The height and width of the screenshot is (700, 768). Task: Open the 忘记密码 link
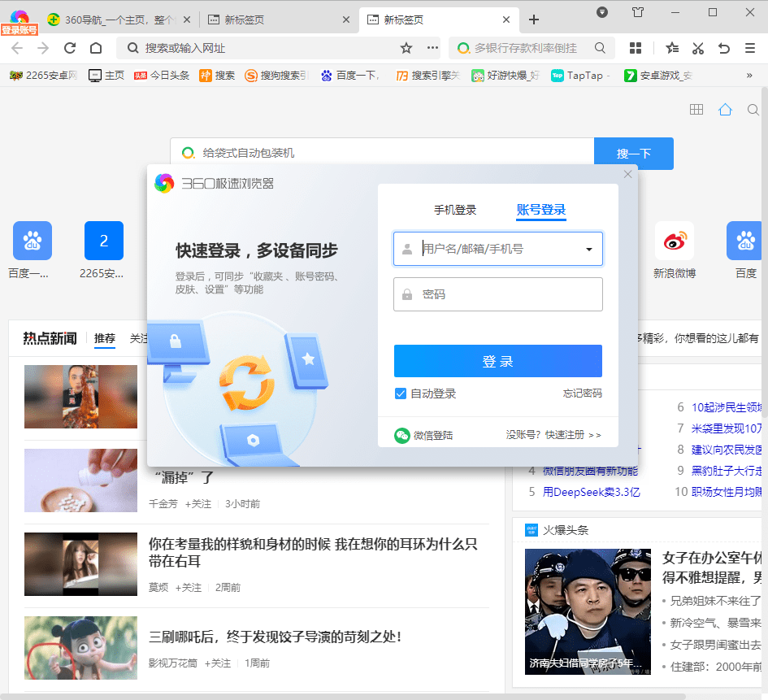(582, 393)
